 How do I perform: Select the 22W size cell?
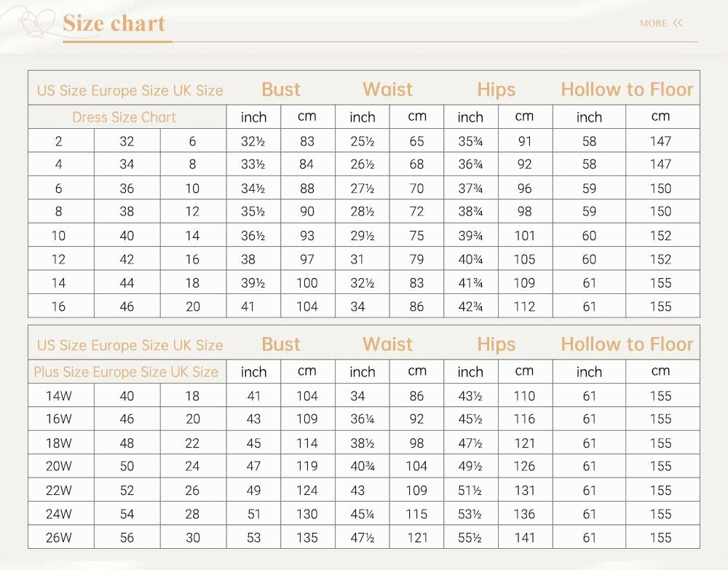pyautogui.click(x=59, y=491)
